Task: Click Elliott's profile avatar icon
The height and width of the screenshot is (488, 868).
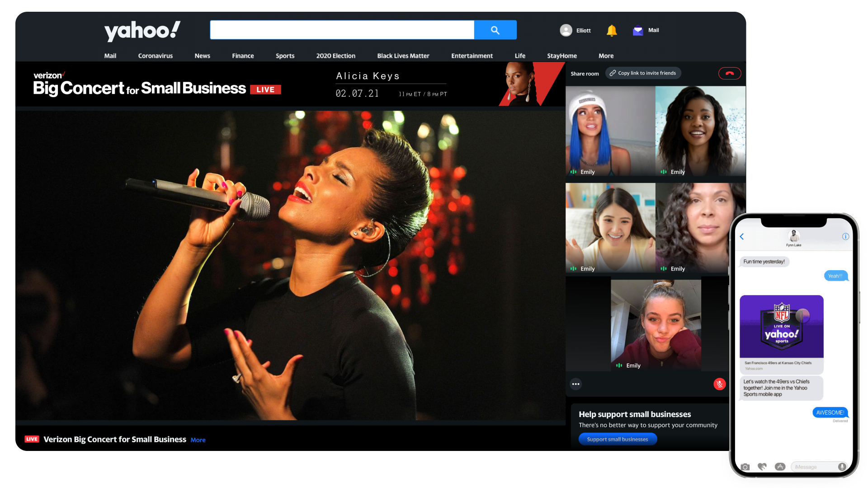Action: pos(566,30)
